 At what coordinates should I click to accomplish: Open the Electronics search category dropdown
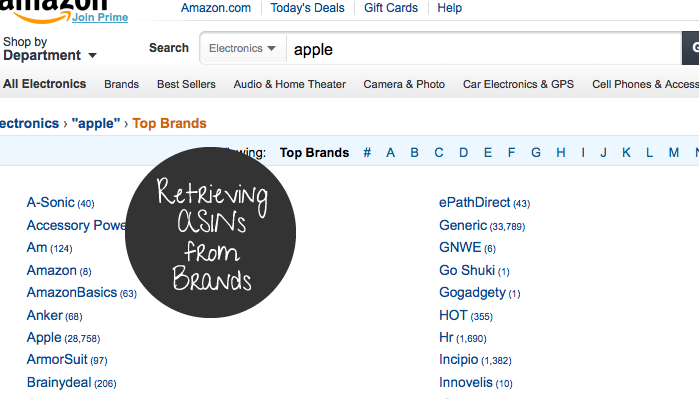point(242,48)
